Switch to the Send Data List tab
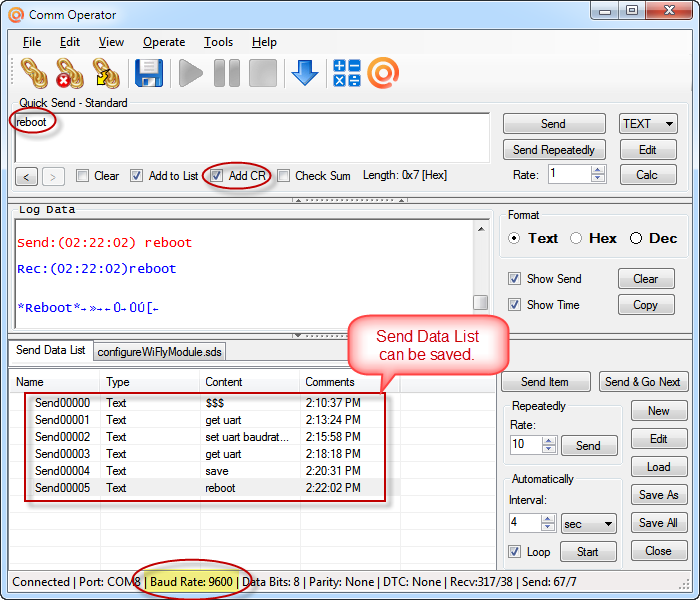The width and height of the screenshot is (700, 600). (x=50, y=350)
